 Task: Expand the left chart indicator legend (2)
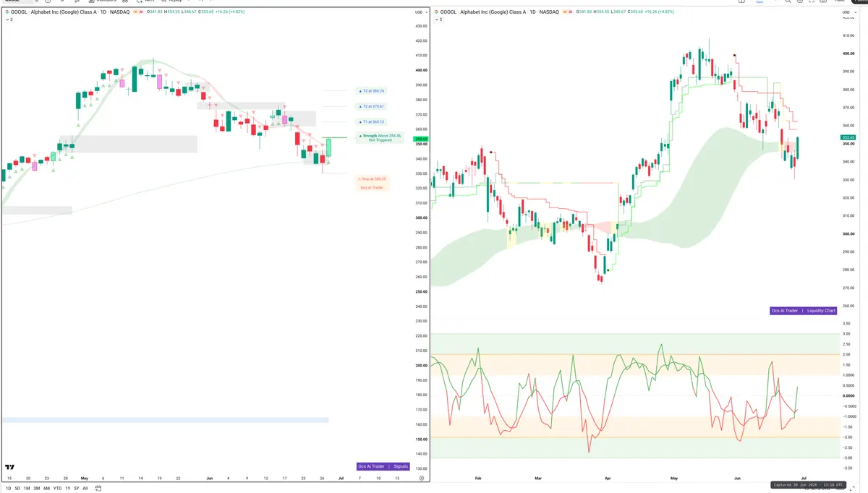(x=9, y=20)
